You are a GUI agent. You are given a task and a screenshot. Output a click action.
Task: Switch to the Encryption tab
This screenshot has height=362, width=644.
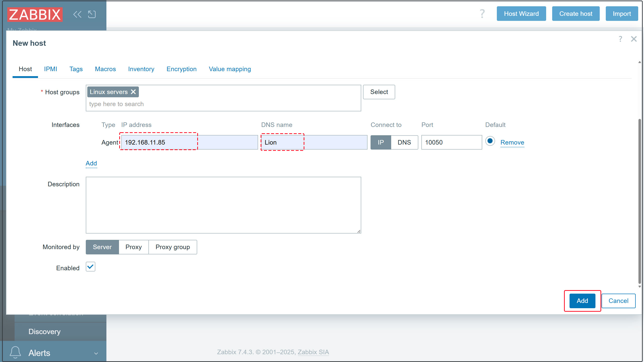(x=181, y=69)
